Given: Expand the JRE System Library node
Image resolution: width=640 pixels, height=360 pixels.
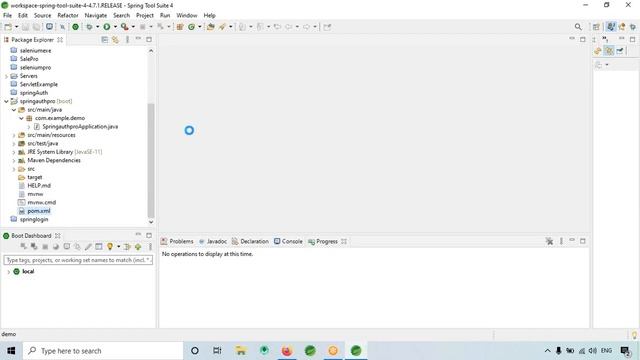Looking at the screenshot, I should pos(14,152).
